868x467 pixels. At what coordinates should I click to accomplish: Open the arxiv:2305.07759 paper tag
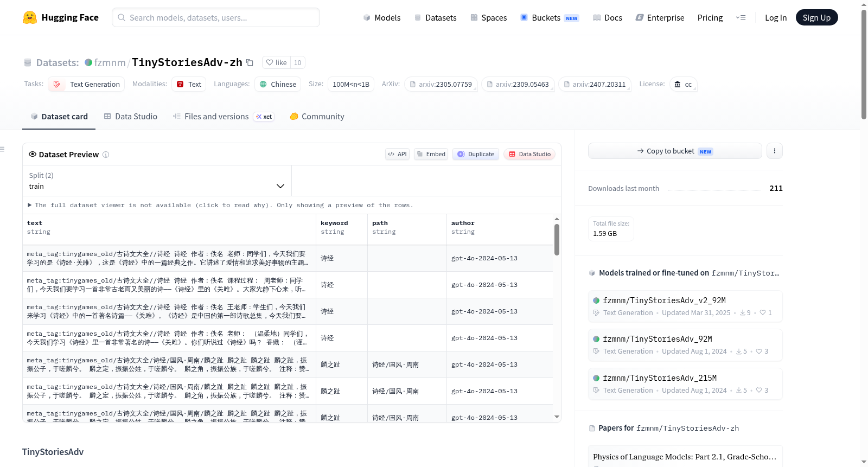pos(441,84)
